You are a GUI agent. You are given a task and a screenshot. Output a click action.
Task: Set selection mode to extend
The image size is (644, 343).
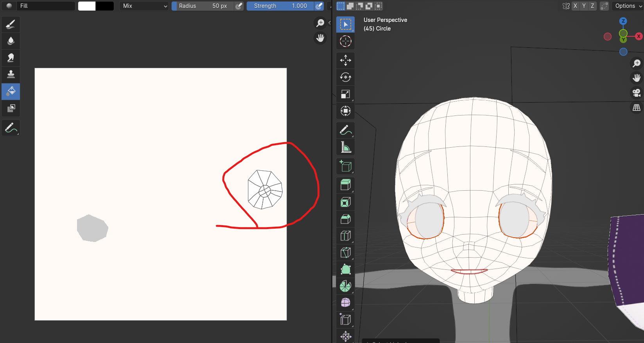[350, 6]
